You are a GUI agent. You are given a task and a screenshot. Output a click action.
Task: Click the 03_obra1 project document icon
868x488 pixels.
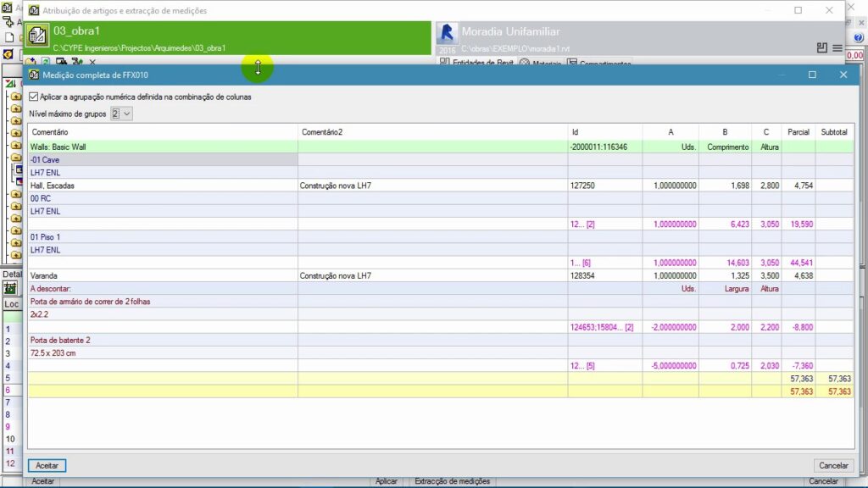36,36
